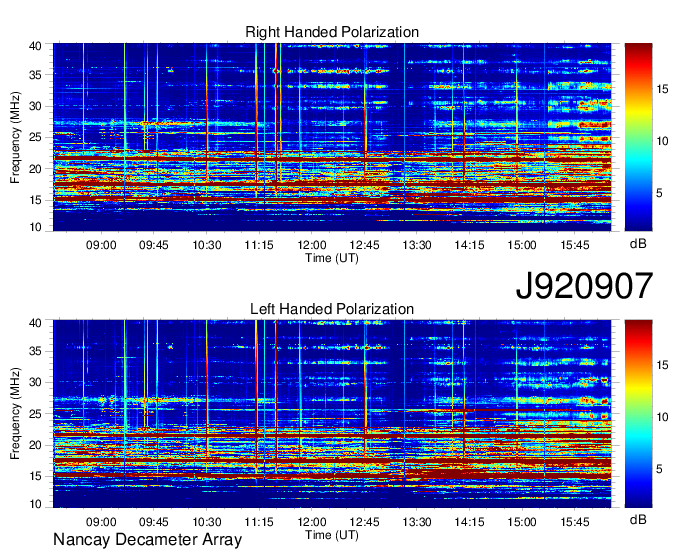The height and width of the screenshot is (552, 680).
Task: Click the Left Handed Polarization title
Action: coord(332,309)
